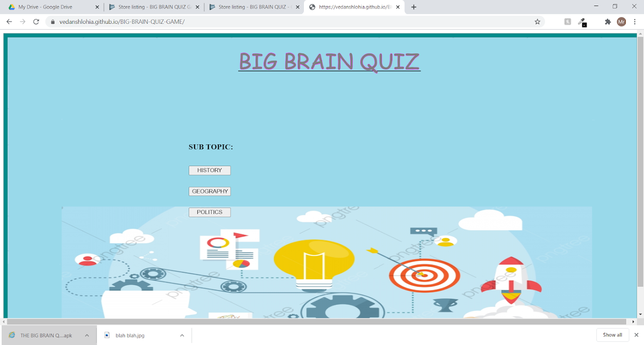Expand options arrow for blah blah.jpg download
The image size is (644, 345).
[x=182, y=335]
